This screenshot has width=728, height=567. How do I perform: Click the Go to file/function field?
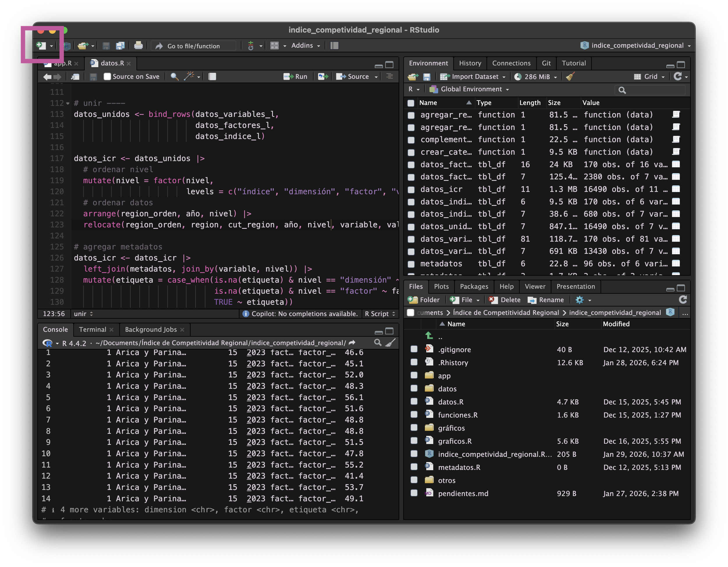coord(194,46)
